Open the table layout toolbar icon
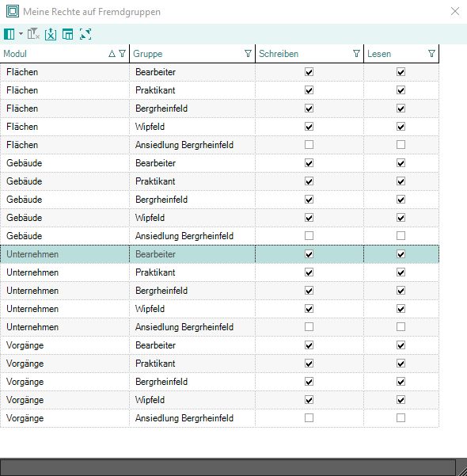This screenshot has width=467, height=476. (x=67, y=34)
